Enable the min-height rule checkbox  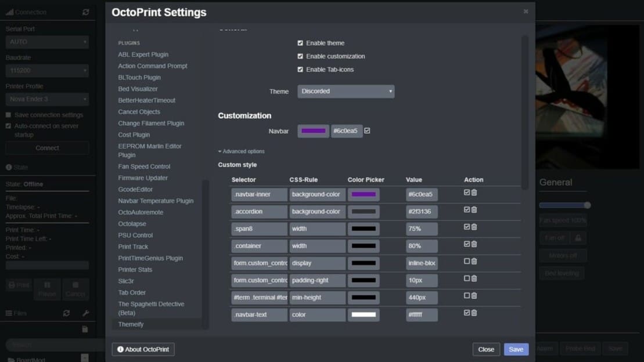tap(466, 295)
